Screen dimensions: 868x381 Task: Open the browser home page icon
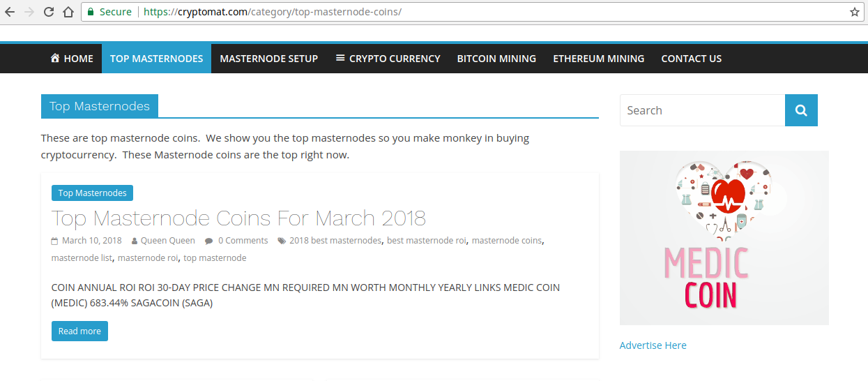point(68,12)
